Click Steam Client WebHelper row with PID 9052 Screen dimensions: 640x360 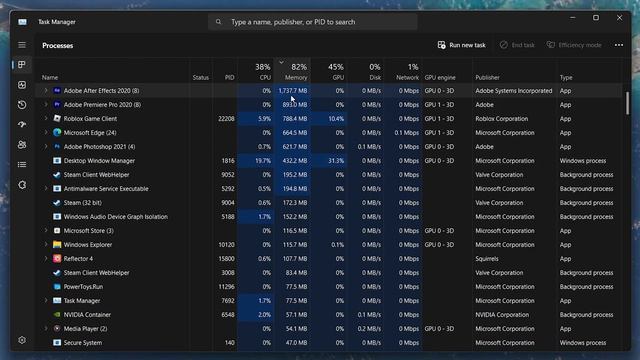coord(329,175)
